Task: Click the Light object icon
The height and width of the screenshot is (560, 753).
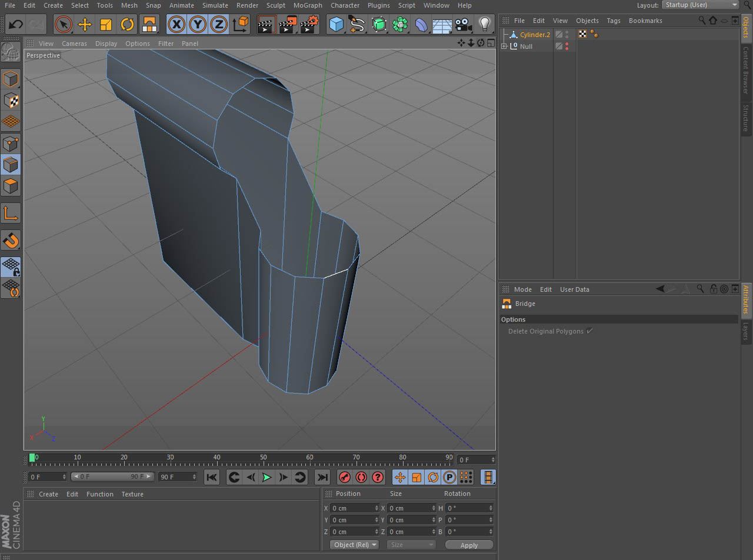Action: (x=484, y=24)
